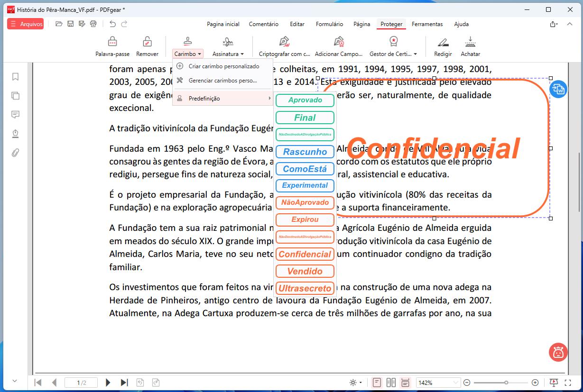Select the Aprovado stamp
583x392 pixels.
pyautogui.click(x=305, y=100)
